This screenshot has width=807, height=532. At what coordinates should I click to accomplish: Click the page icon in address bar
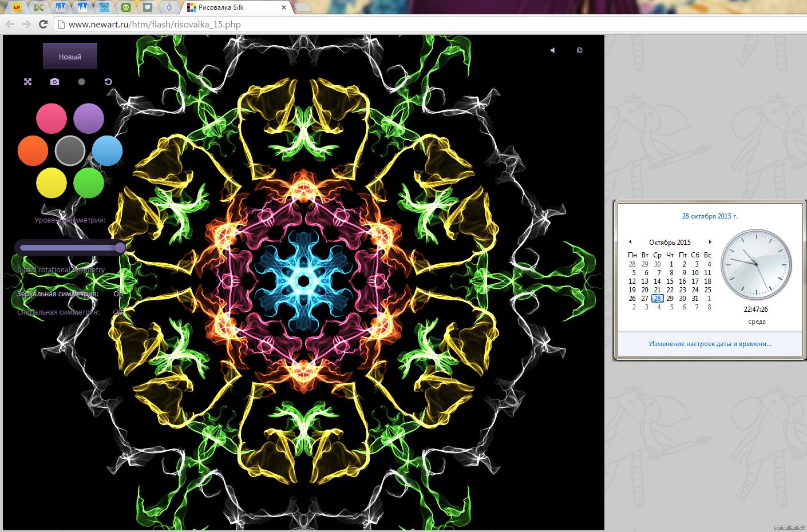pyautogui.click(x=62, y=24)
